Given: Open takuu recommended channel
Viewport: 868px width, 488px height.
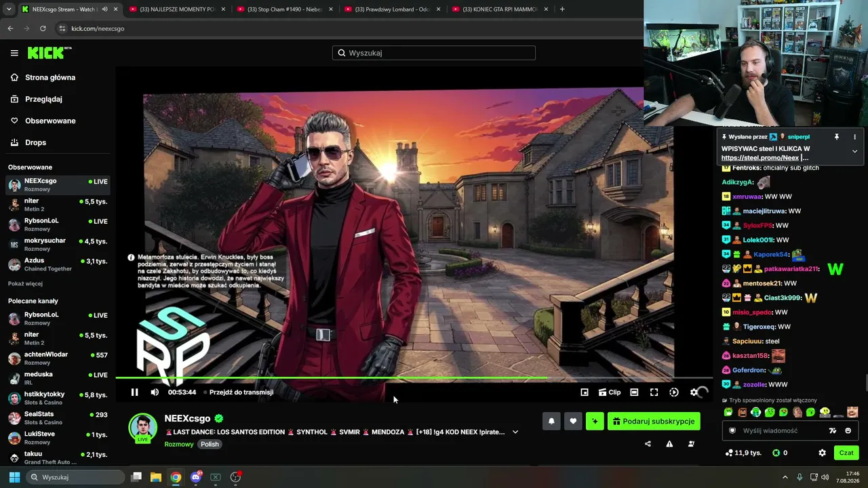Looking at the screenshot, I should [x=58, y=457].
